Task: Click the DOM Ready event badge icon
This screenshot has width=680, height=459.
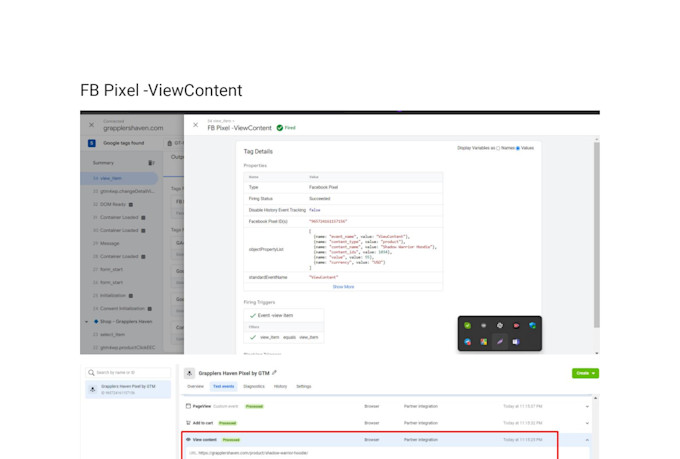Action: pyautogui.click(x=131, y=204)
